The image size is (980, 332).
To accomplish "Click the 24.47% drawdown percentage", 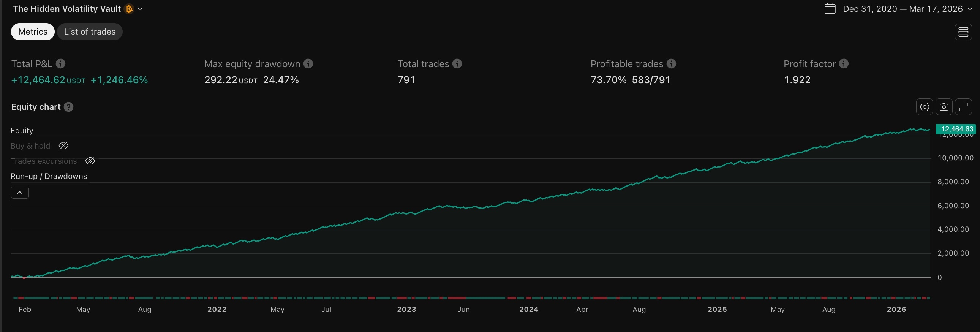I will click(x=281, y=80).
